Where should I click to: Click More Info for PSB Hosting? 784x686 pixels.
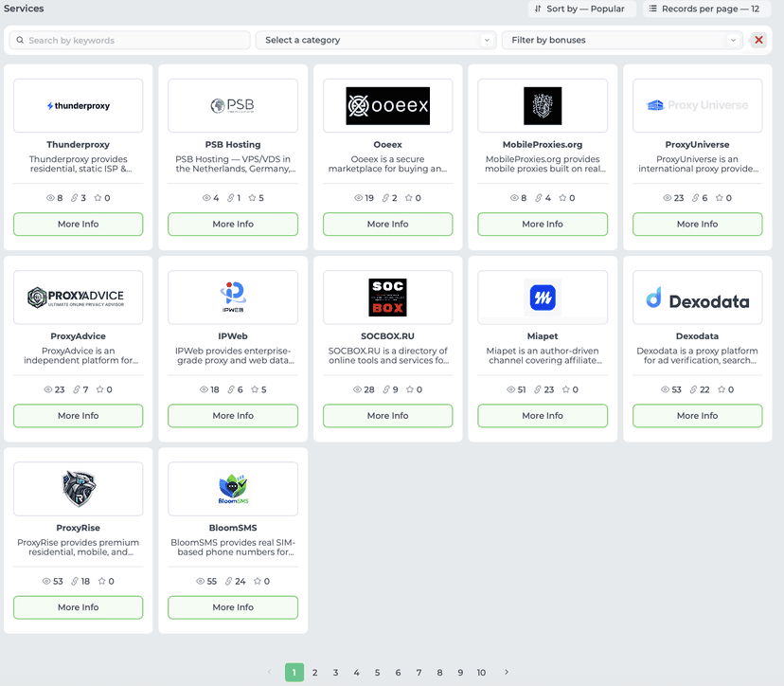233,225
